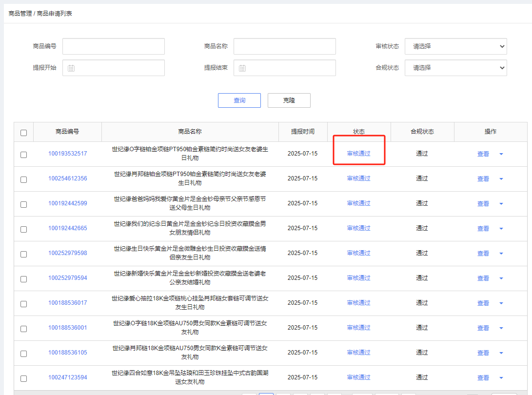The width and height of the screenshot is (532, 395).
Task: Open action arrow for product 100188536017
Action: [501, 303]
